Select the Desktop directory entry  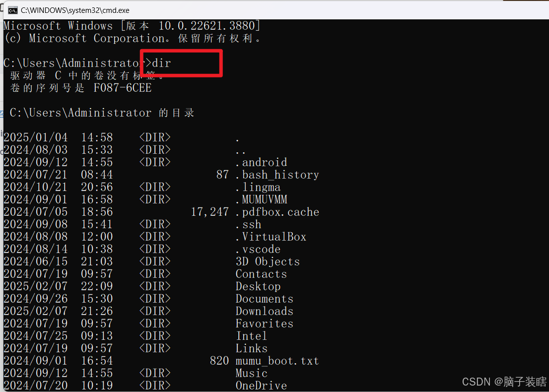pyautogui.click(x=258, y=286)
